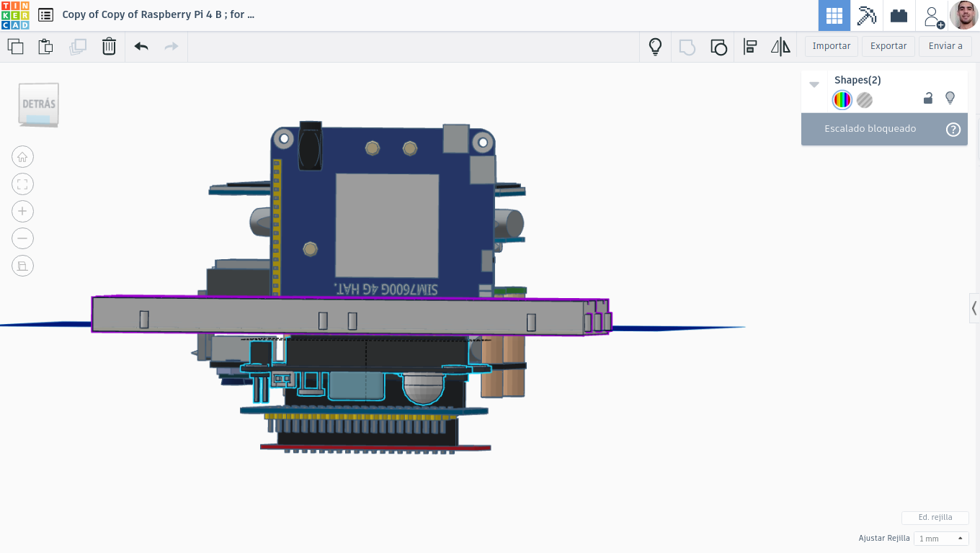The height and width of the screenshot is (553, 980).
Task: Zoom in with the plus button
Action: tap(22, 211)
